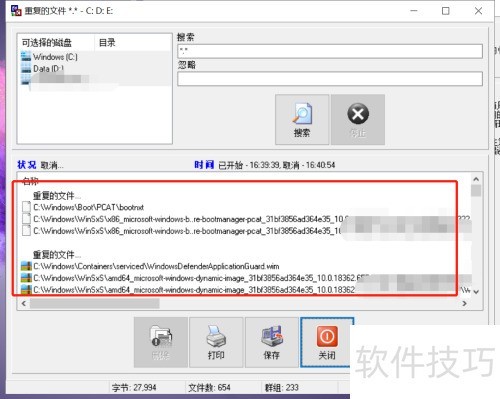Click the 目录 column header
Screen dimensions: 500x399
107,43
